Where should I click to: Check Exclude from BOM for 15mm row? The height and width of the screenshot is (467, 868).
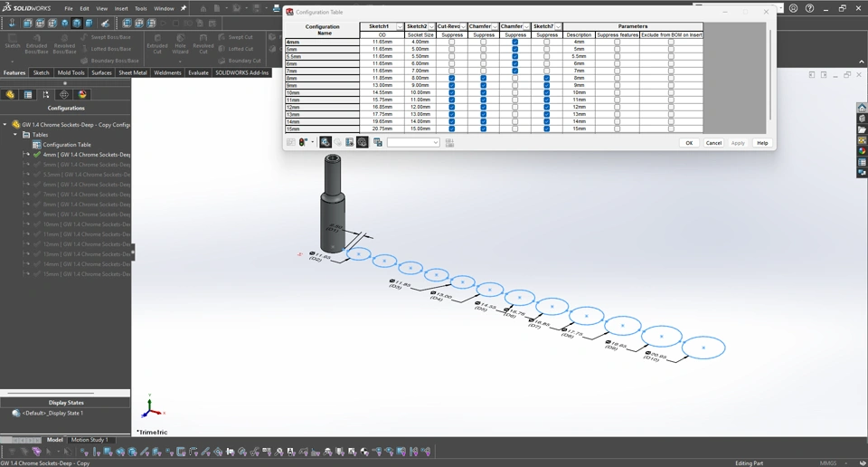(671, 129)
